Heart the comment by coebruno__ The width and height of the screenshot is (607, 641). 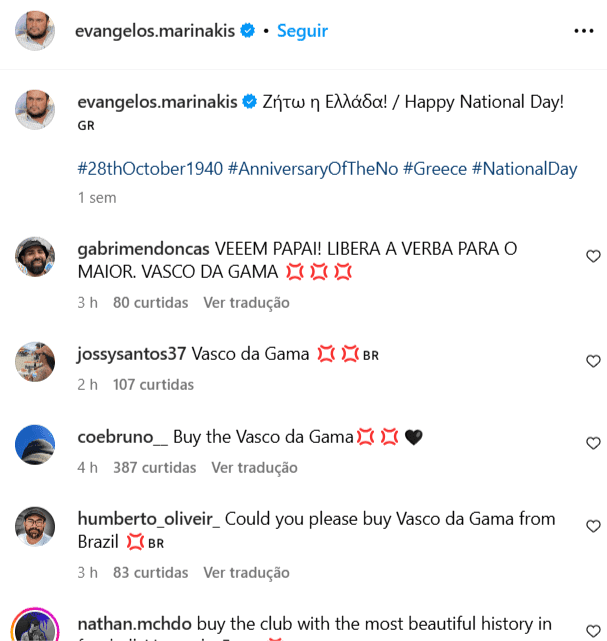click(593, 443)
